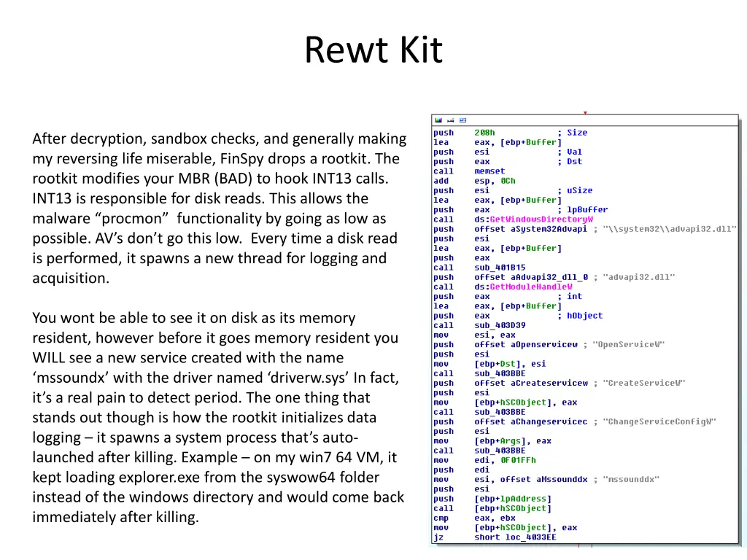Image resolution: width=747 pixels, height=560 pixels.
Task: Click the 'After decryption, sandbox checks' paragraph
Action: coord(220,208)
